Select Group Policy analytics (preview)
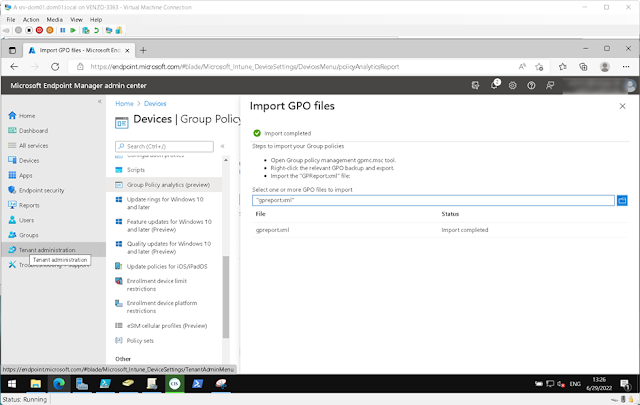The height and width of the screenshot is (405, 640). click(x=162, y=185)
